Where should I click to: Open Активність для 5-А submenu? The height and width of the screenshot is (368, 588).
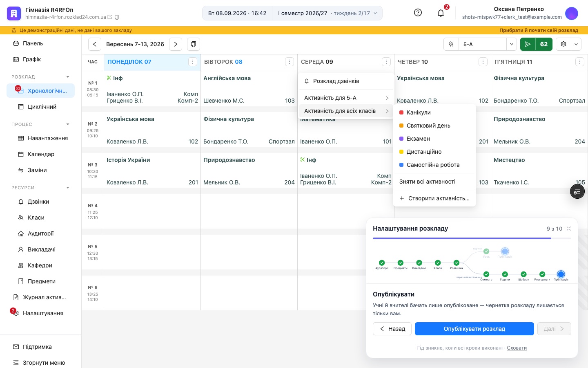pos(346,98)
